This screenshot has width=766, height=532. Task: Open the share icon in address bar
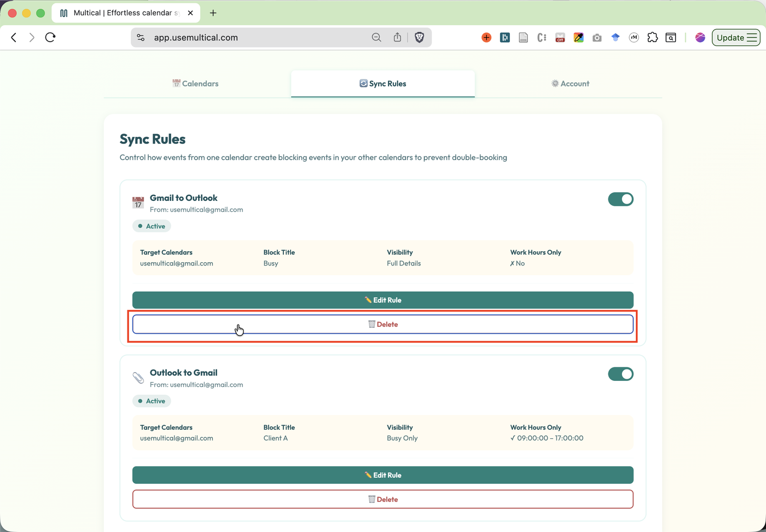[397, 37]
